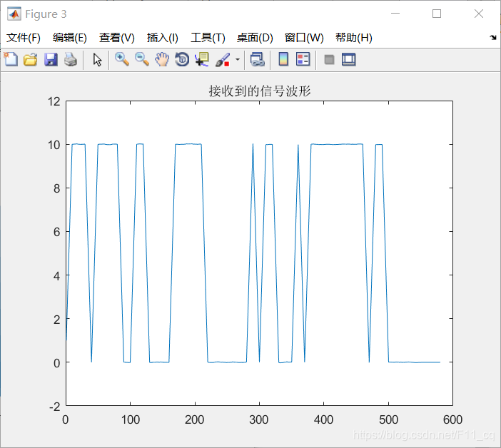The width and height of the screenshot is (501, 448).
Task: Open the 帮助(H) menu
Action: point(354,38)
